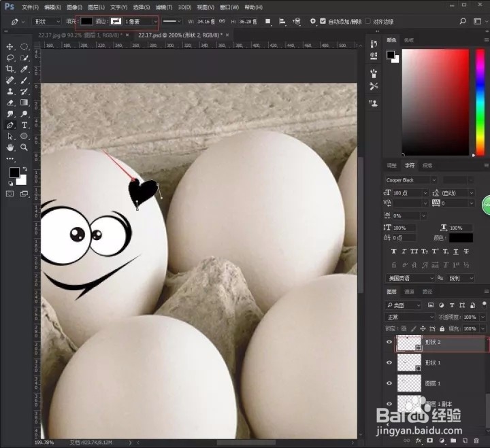Screen dimensions: 490x448
Task: Open the layer blend mode dropdown
Action: point(410,317)
